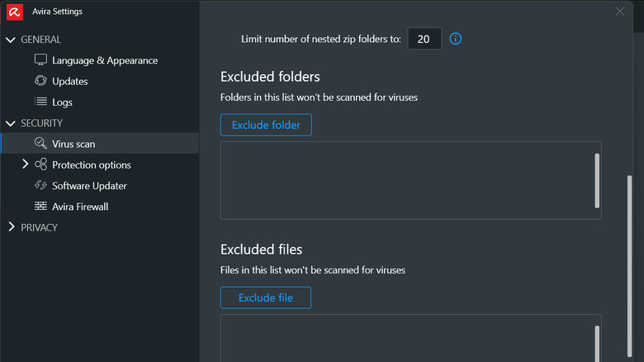Expand the PRIVACY section
Screen dimensions: 644x362
pyautogui.click(x=11, y=227)
